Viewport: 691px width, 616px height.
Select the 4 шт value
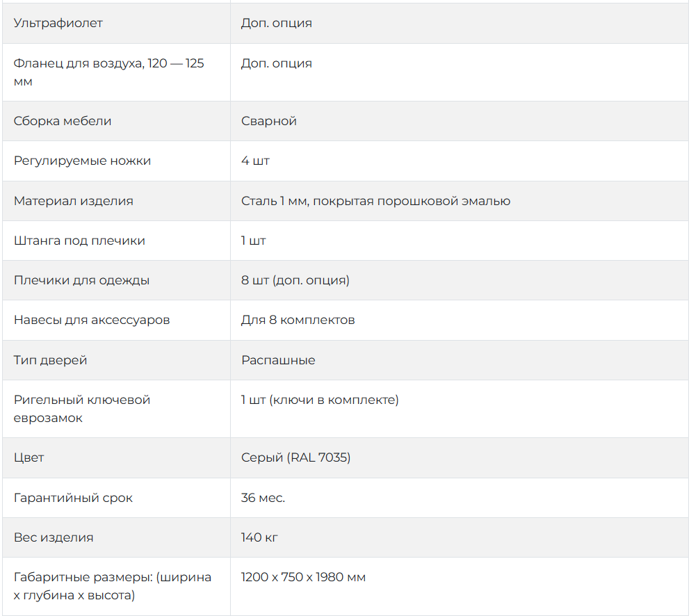coord(255,161)
